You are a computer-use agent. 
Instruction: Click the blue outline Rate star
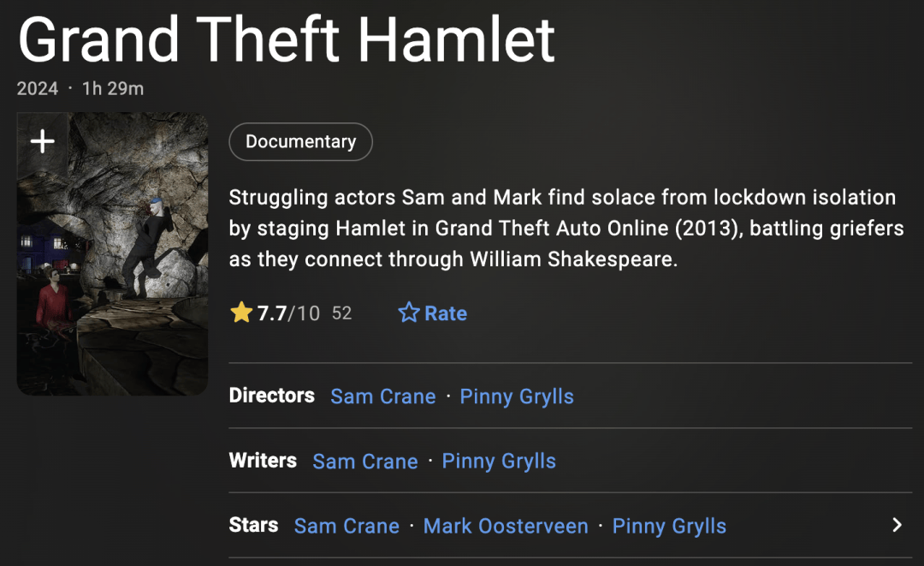[x=409, y=313]
